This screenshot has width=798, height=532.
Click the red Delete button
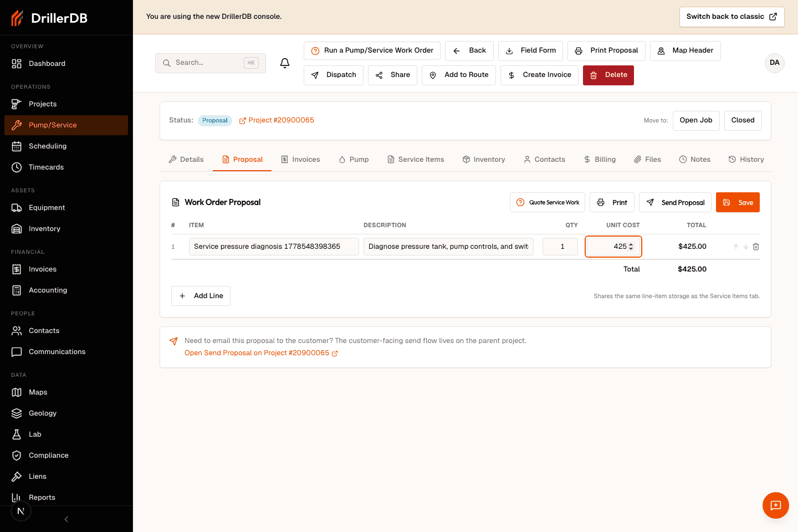pos(608,75)
